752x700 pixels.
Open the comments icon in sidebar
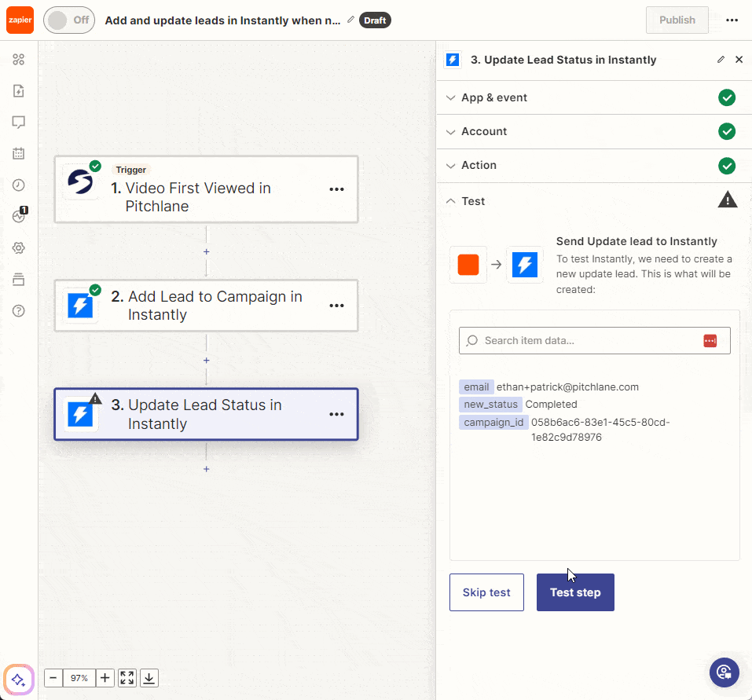pos(18,123)
